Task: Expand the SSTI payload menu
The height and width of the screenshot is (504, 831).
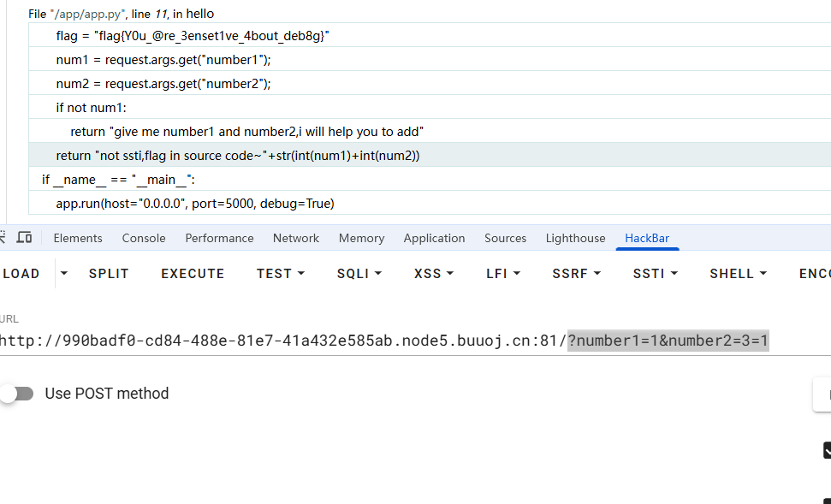Action: point(655,274)
